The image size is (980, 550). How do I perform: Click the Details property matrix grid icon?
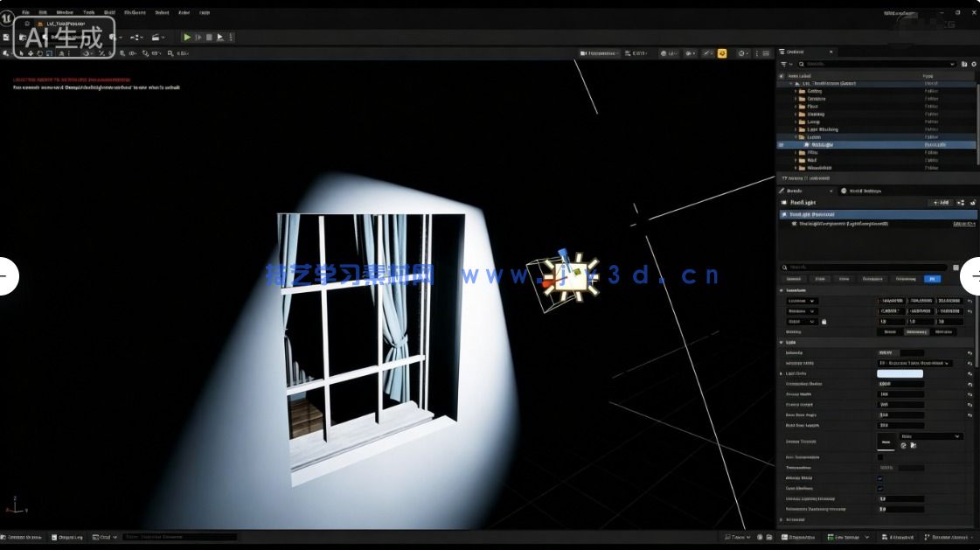pyautogui.click(x=956, y=268)
